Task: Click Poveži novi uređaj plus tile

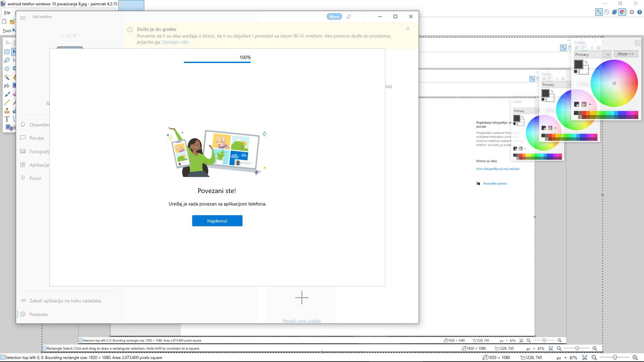Action: [x=302, y=298]
